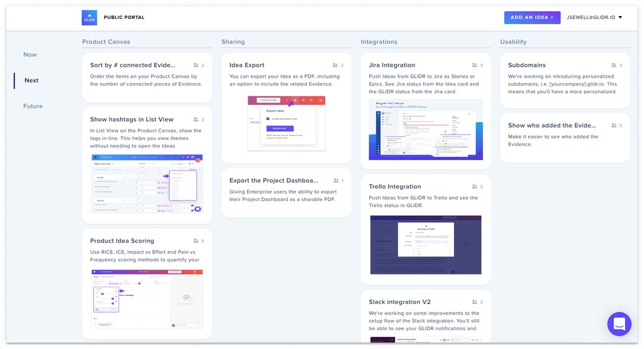The height and width of the screenshot is (349, 644).
Task: Click votes icon on Show hashtags in List View card
Action: tap(196, 120)
